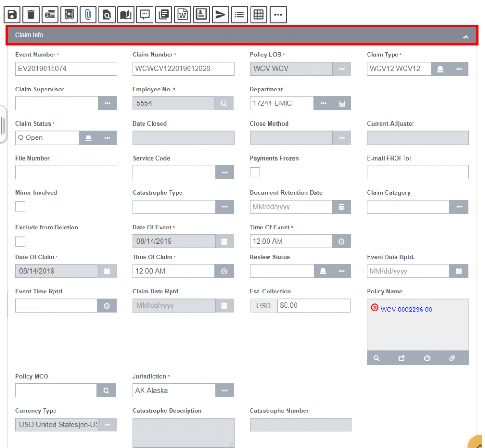Tick the Minor Involved checkbox
This screenshot has height=448, width=485.
pyautogui.click(x=20, y=207)
